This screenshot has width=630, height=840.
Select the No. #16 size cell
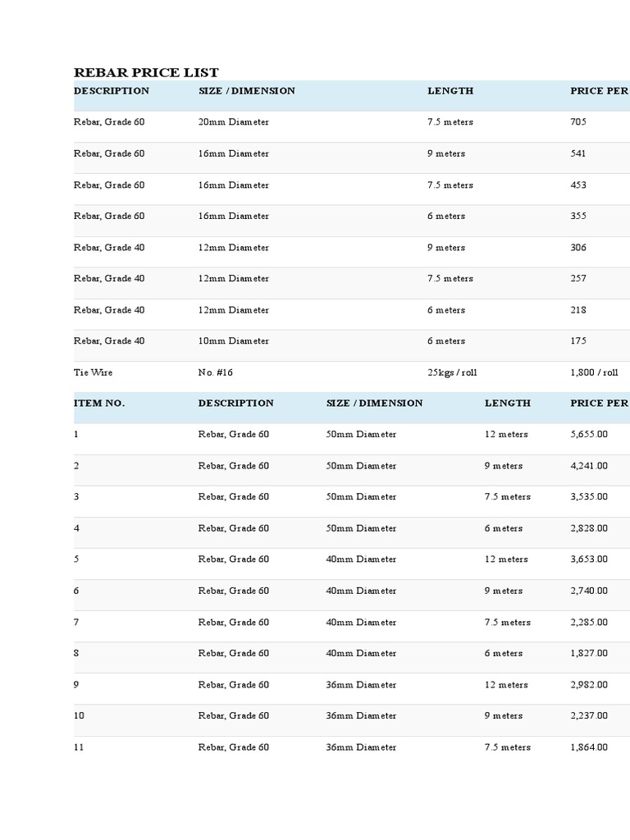pos(216,372)
